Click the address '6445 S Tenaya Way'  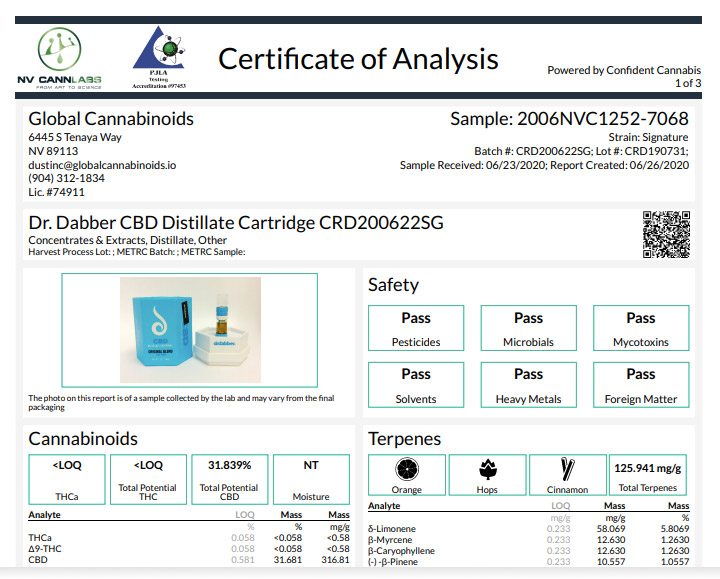pyautogui.click(x=75, y=137)
